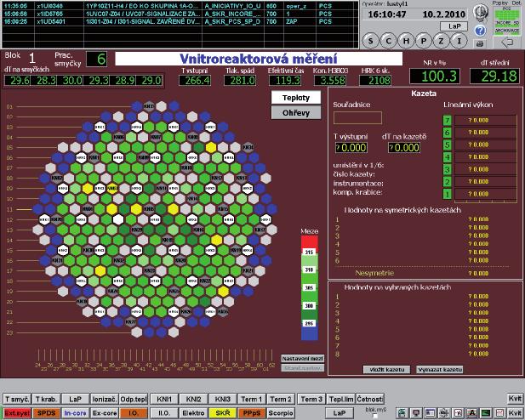Switch the core map to Teploty
The height and width of the screenshot is (420, 525).
[x=296, y=98]
